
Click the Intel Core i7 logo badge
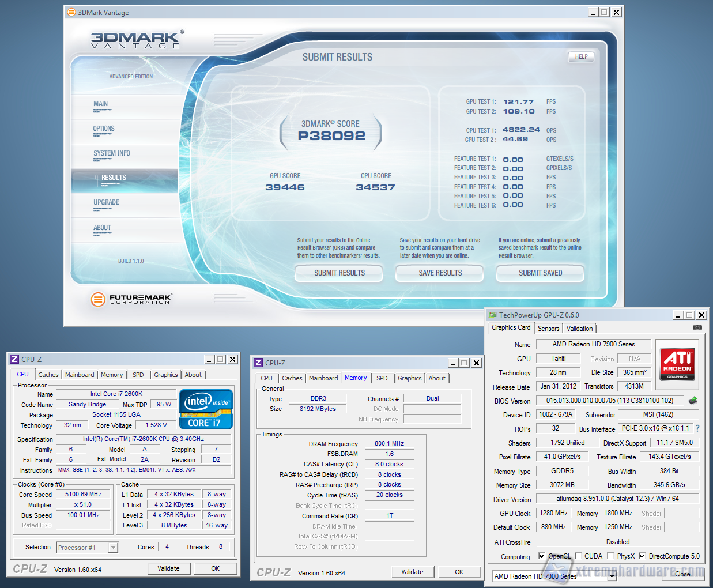[206, 410]
